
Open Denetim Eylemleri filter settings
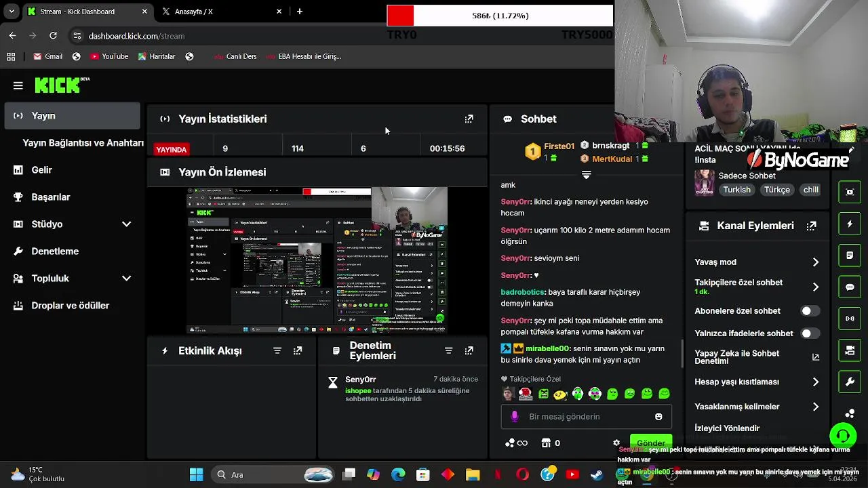448,350
